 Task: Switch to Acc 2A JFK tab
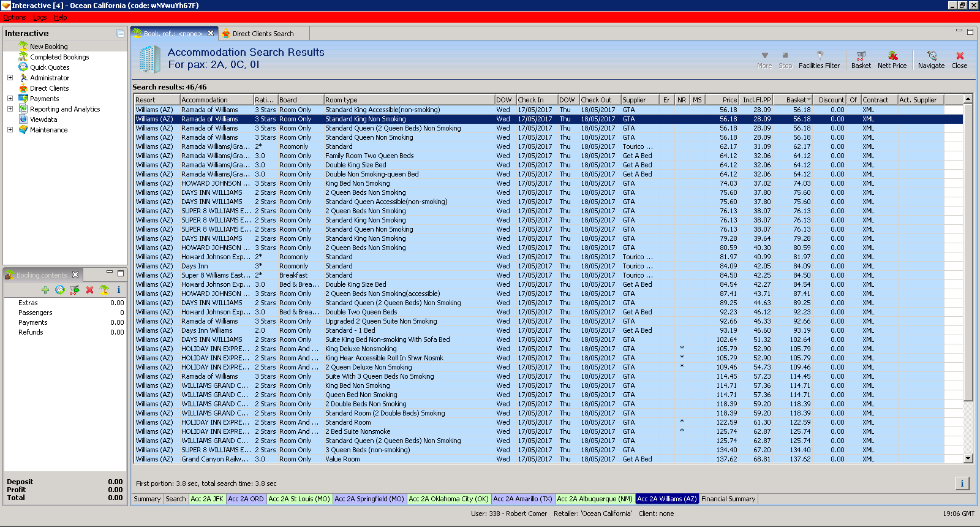[x=207, y=499]
